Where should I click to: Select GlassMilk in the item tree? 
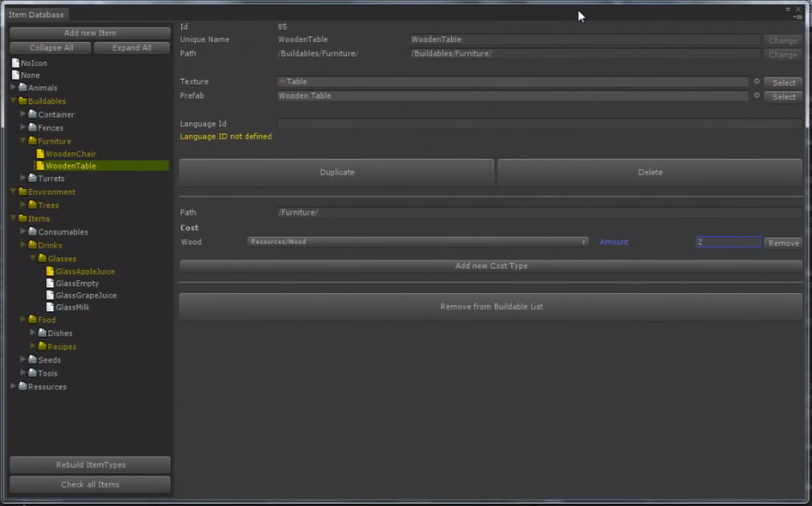72,308
